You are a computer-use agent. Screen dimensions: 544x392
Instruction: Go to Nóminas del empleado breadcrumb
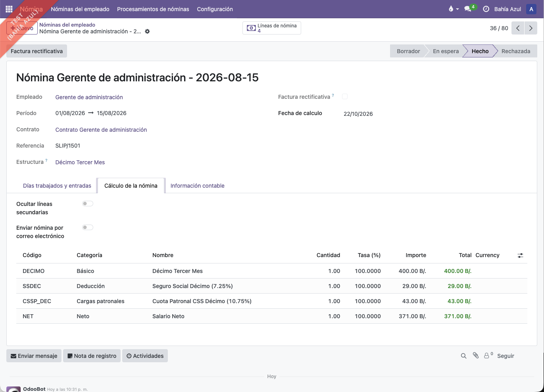point(67,25)
